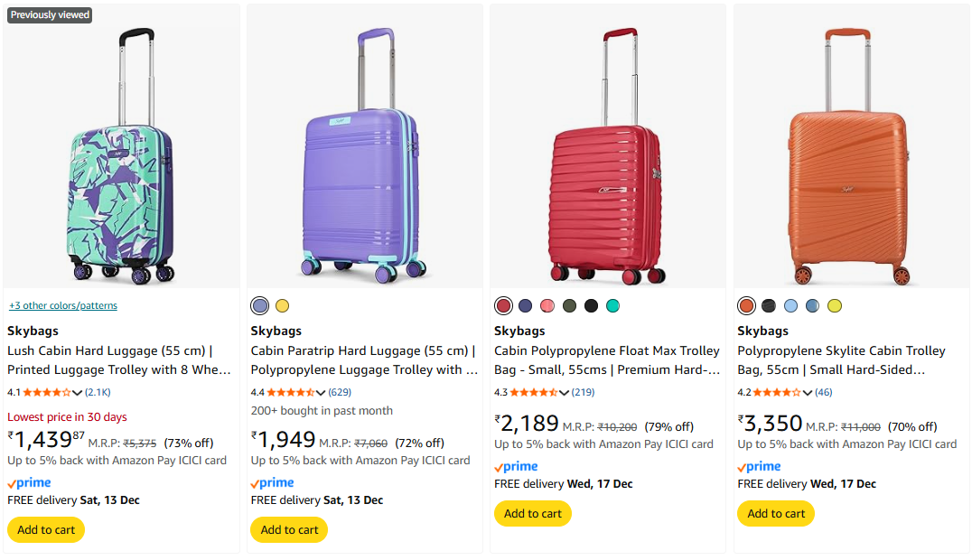
Task: Click the 4.2 star rating stars
Action: (x=776, y=393)
